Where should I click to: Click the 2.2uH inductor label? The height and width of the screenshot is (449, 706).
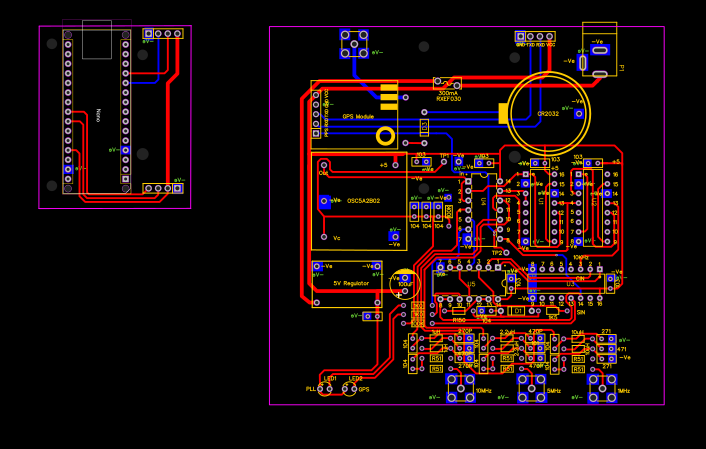(507, 332)
